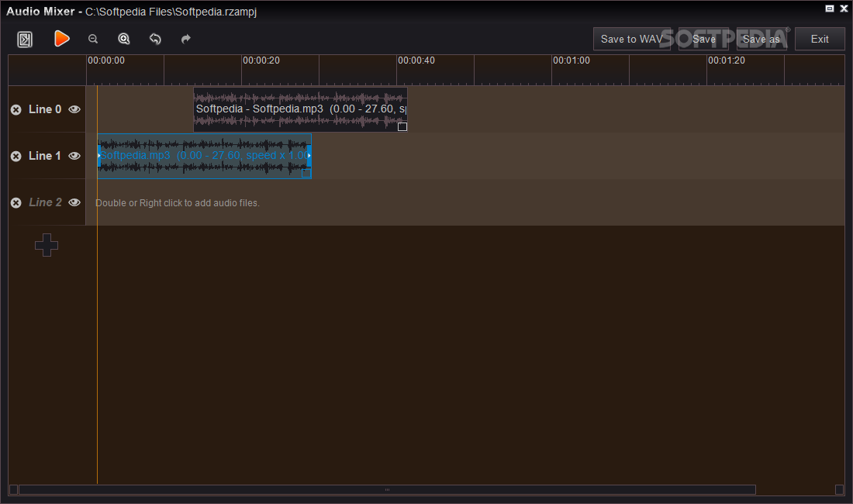This screenshot has height=504, width=853.
Task: Zoom out the timeline
Action: click(x=93, y=39)
